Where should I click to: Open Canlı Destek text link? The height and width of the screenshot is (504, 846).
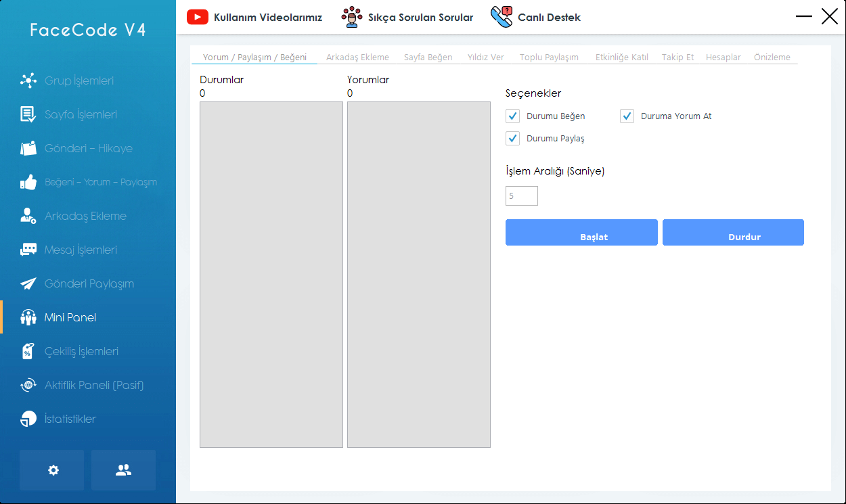550,17
